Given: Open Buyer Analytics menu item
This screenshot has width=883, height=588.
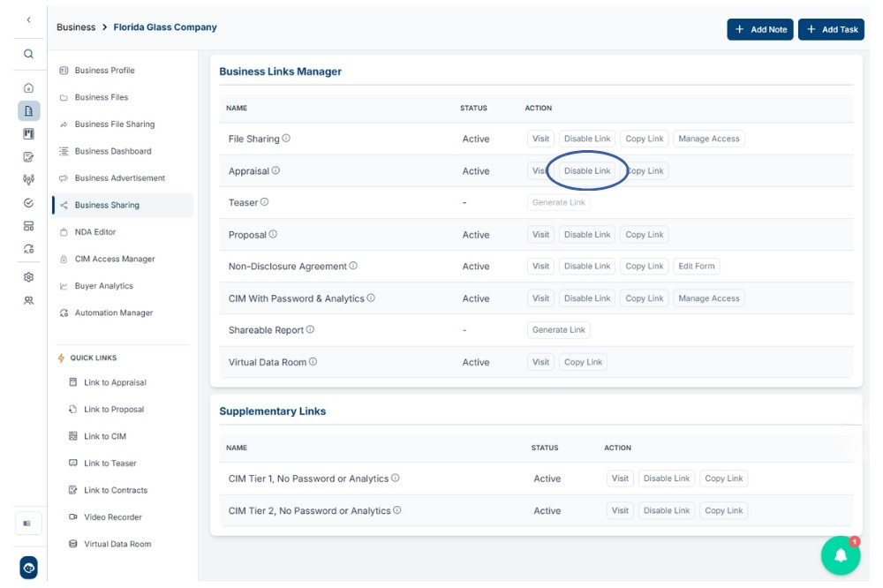Looking at the screenshot, I should 122,286.
